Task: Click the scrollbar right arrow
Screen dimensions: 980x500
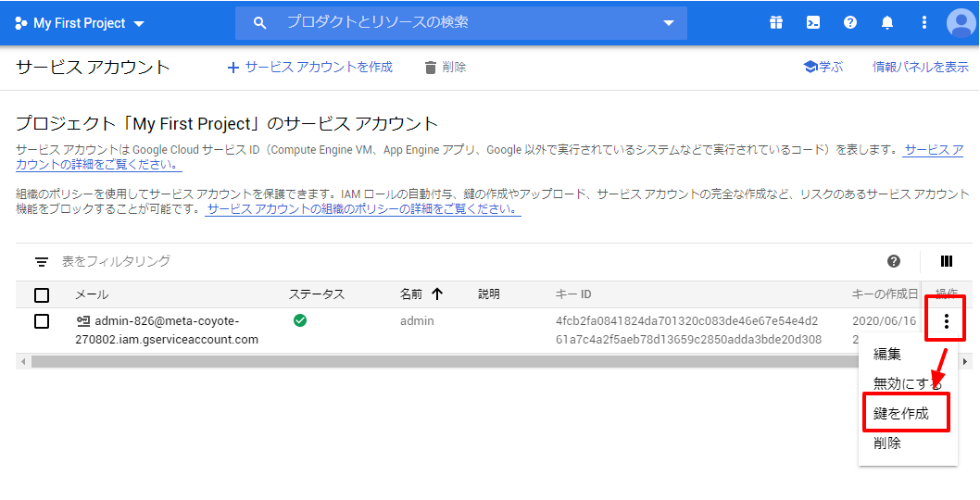Action: pyautogui.click(x=965, y=361)
